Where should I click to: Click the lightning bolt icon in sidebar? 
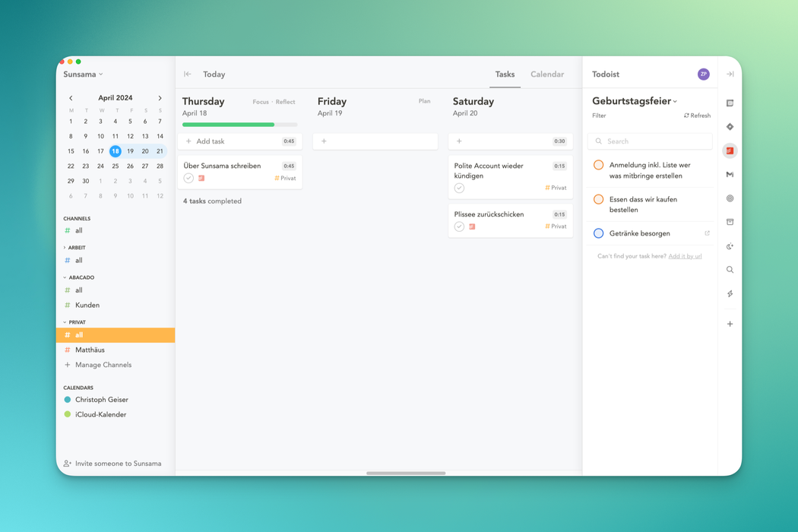pos(730,293)
